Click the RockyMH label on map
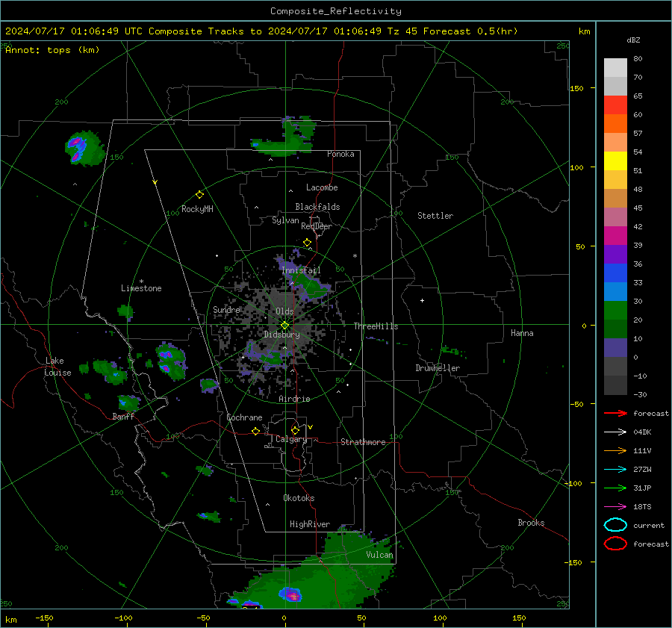 click(x=197, y=209)
